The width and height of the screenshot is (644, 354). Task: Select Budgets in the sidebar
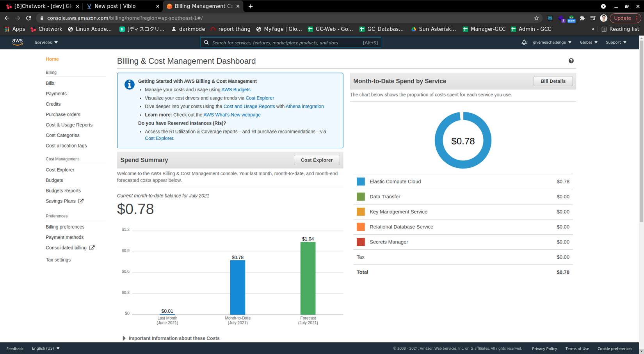pos(54,180)
